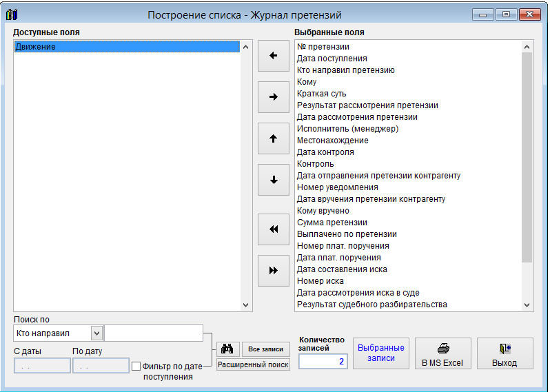Click Выбранные записи button
This screenshot has width=550, height=392.
coord(381,353)
